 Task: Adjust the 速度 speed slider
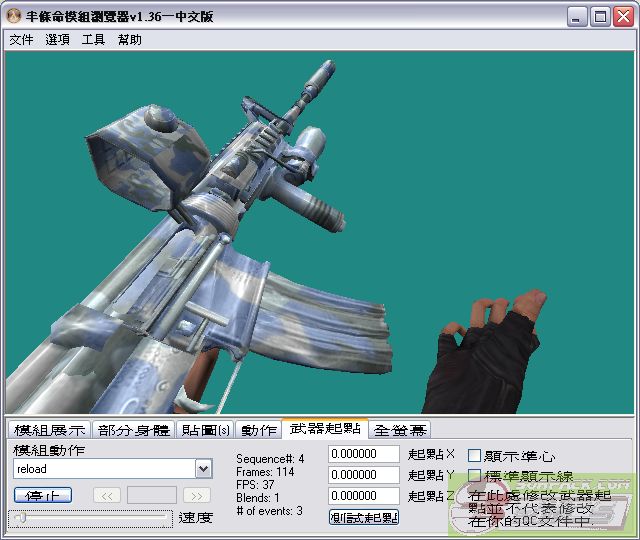(x=90, y=518)
